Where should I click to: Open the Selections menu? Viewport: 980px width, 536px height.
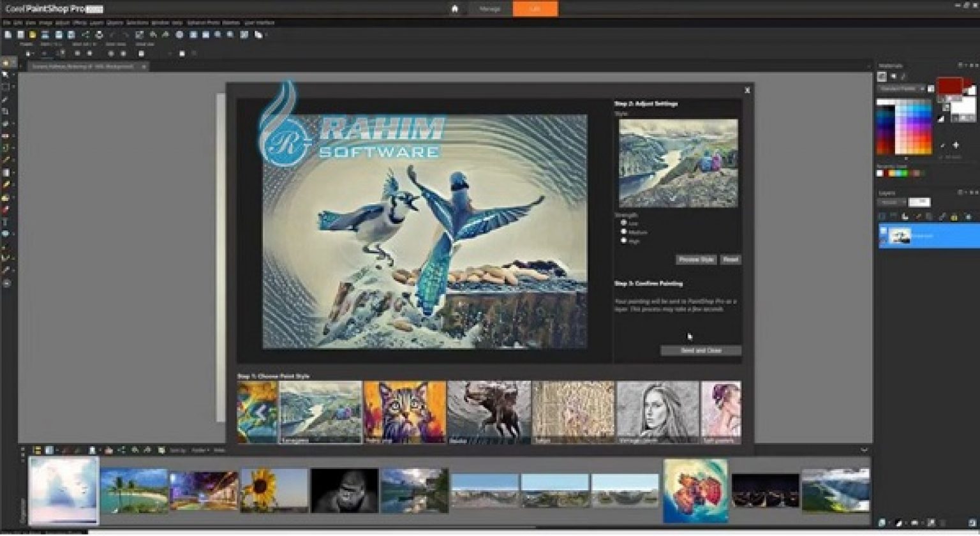pyautogui.click(x=137, y=22)
